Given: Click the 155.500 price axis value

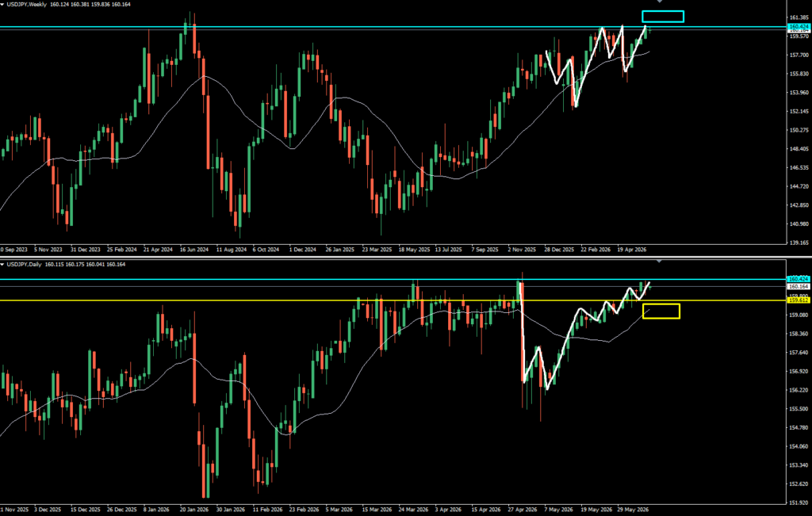Looking at the screenshot, I should 799,409.
